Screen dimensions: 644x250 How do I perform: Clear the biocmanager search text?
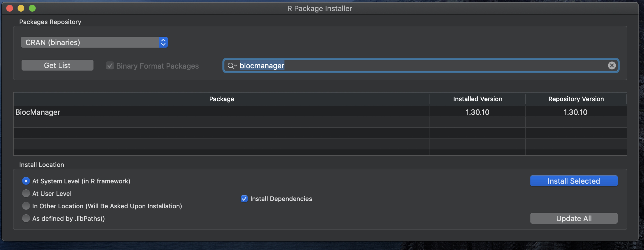point(612,66)
